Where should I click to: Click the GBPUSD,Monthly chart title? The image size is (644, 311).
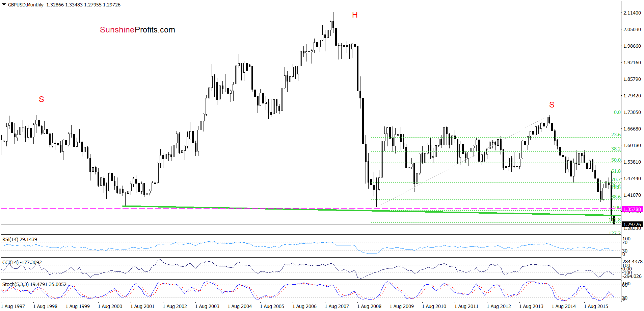(26, 5)
